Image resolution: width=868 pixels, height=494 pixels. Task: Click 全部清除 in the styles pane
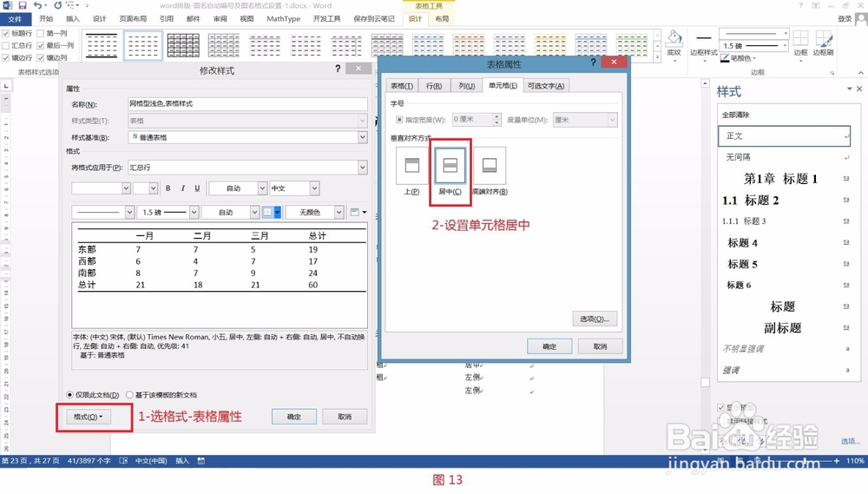(735, 115)
